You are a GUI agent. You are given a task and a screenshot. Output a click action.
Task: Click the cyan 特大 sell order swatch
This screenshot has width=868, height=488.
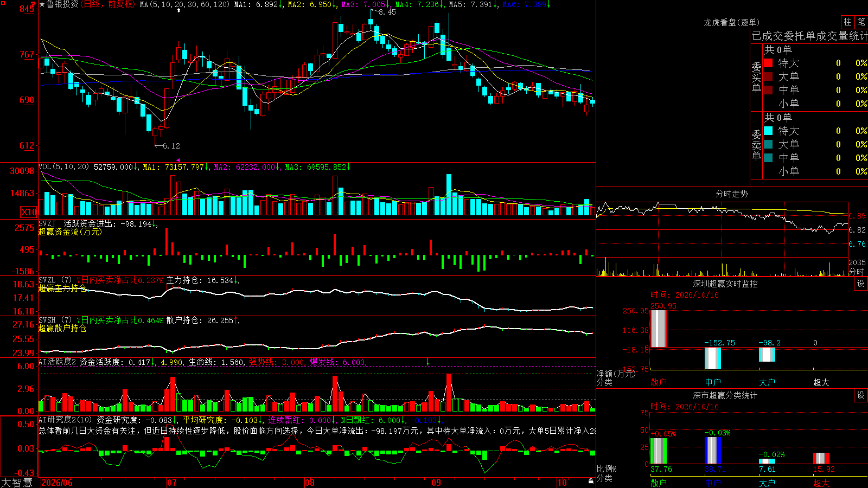[768, 131]
